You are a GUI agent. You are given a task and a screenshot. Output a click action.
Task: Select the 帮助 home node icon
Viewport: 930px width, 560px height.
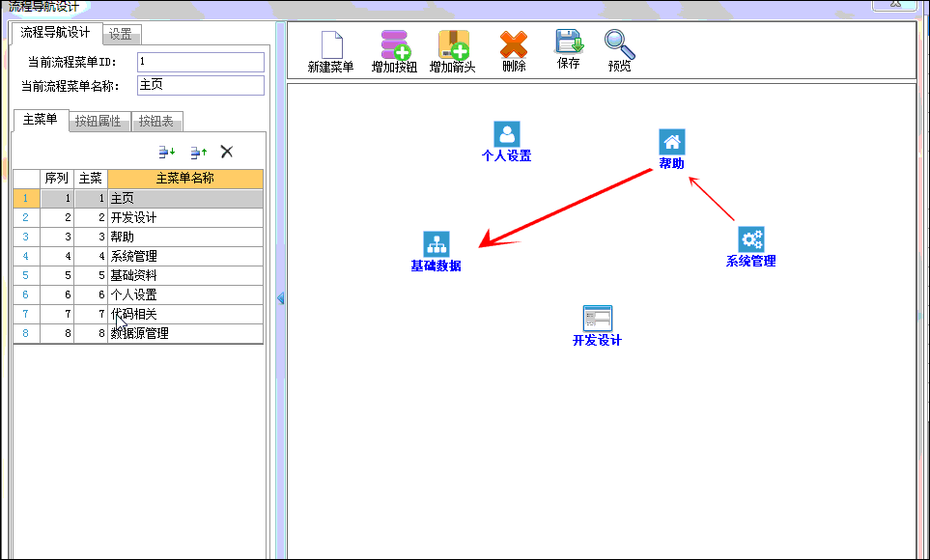pos(671,142)
